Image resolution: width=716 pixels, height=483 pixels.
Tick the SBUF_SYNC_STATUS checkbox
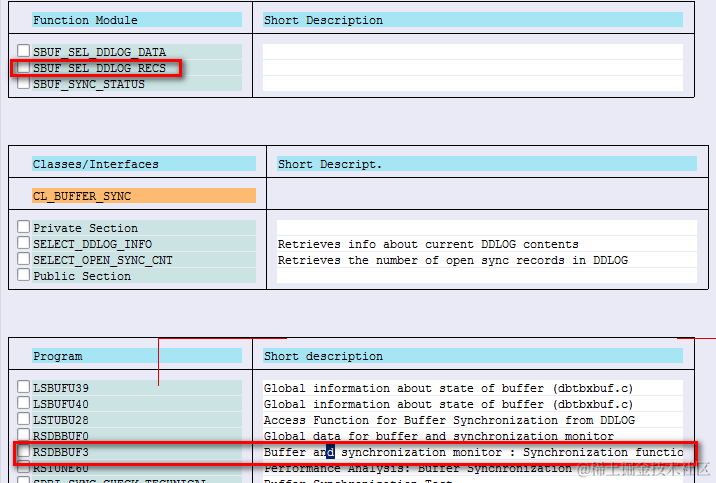click(x=23, y=83)
